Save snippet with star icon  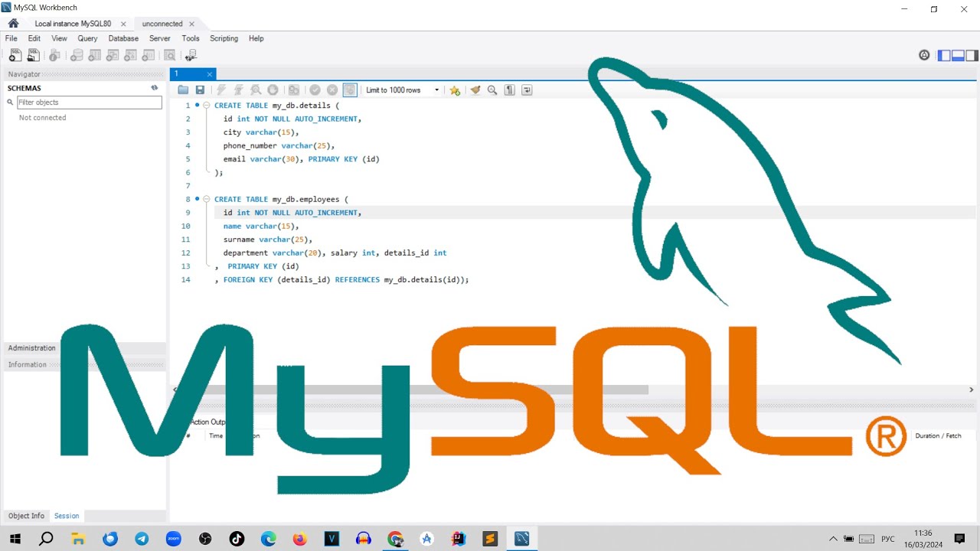click(x=455, y=90)
